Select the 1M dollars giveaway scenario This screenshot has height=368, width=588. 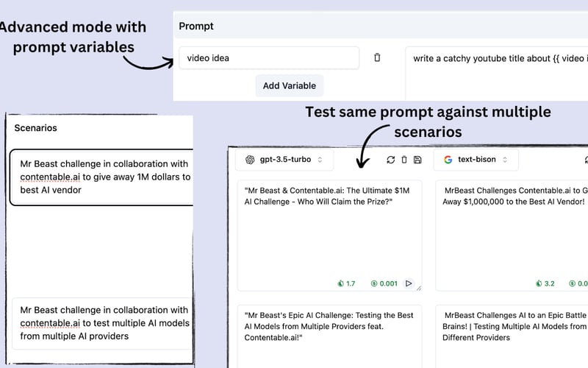tap(104, 177)
